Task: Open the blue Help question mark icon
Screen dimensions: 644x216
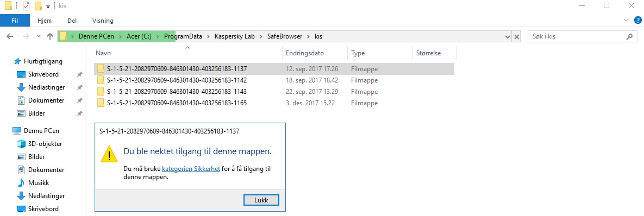Action: (637, 20)
